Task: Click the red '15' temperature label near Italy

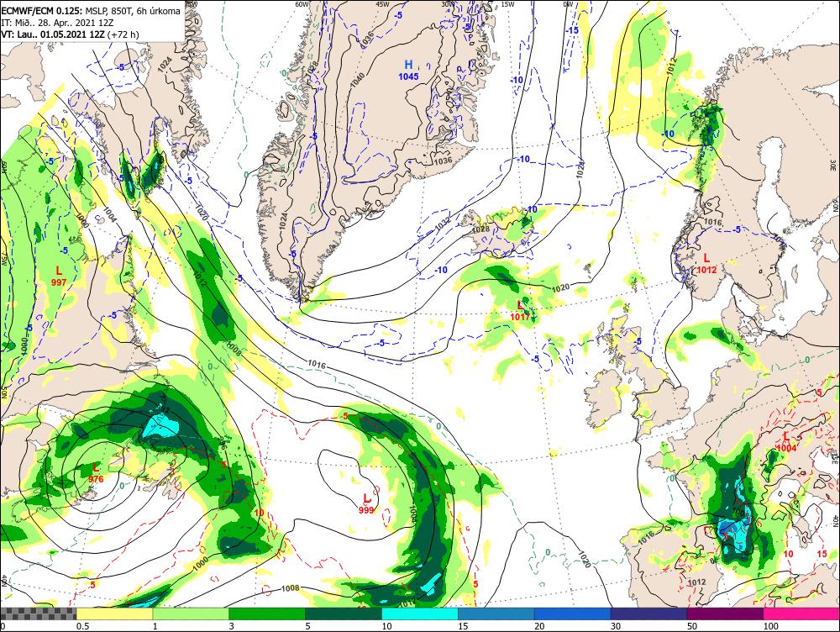Action: point(822,554)
